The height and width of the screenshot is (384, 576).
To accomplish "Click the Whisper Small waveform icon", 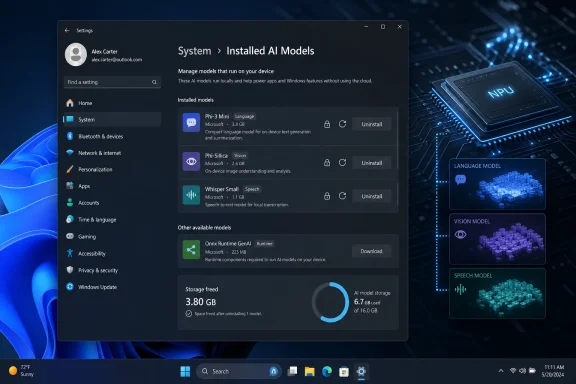I will [x=191, y=195].
